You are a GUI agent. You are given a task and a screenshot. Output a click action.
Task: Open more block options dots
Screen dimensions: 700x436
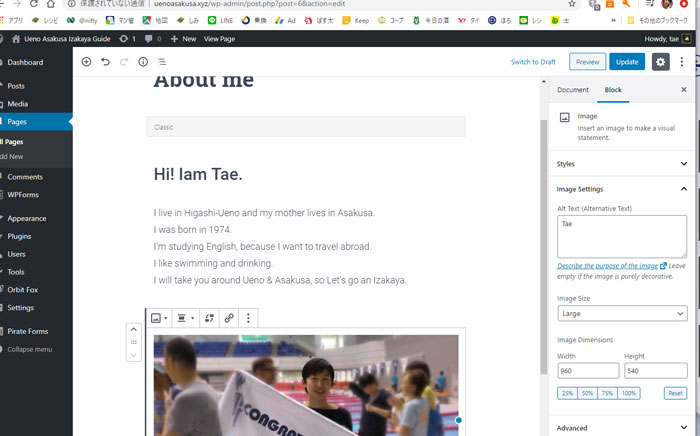[248, 318]
